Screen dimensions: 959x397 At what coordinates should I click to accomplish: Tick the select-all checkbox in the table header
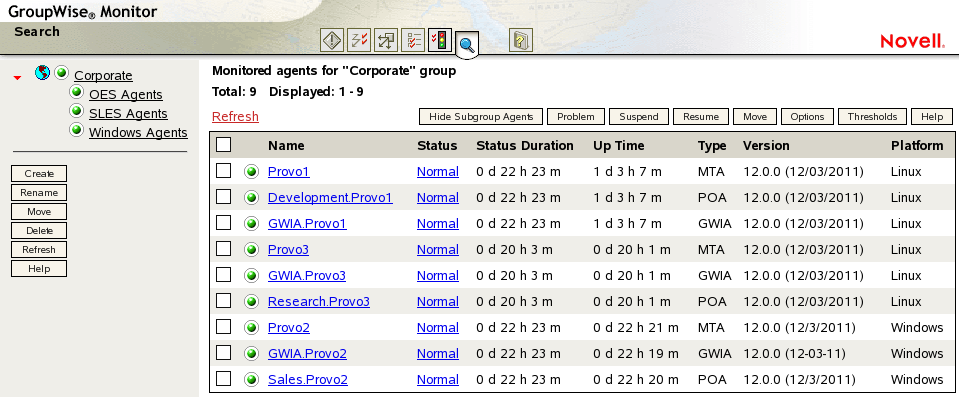[x=224, y=144]
